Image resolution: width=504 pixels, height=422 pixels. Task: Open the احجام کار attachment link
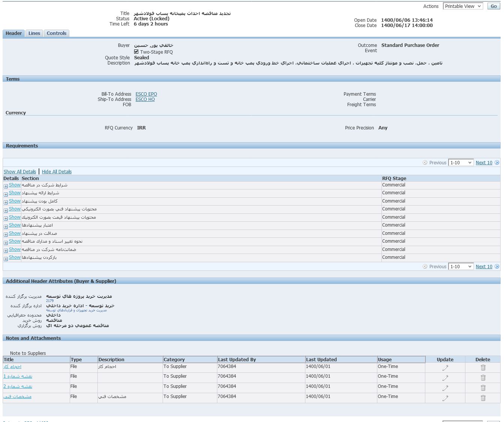point(12,366)
